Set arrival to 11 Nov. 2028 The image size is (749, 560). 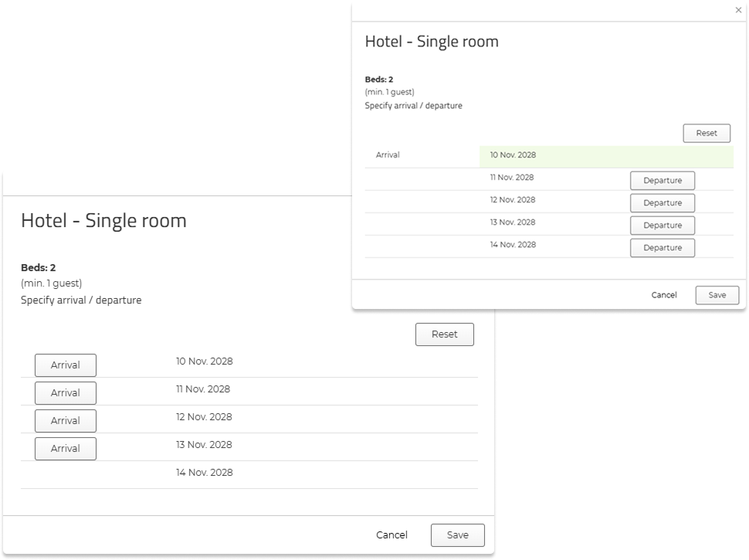(66, 393)
